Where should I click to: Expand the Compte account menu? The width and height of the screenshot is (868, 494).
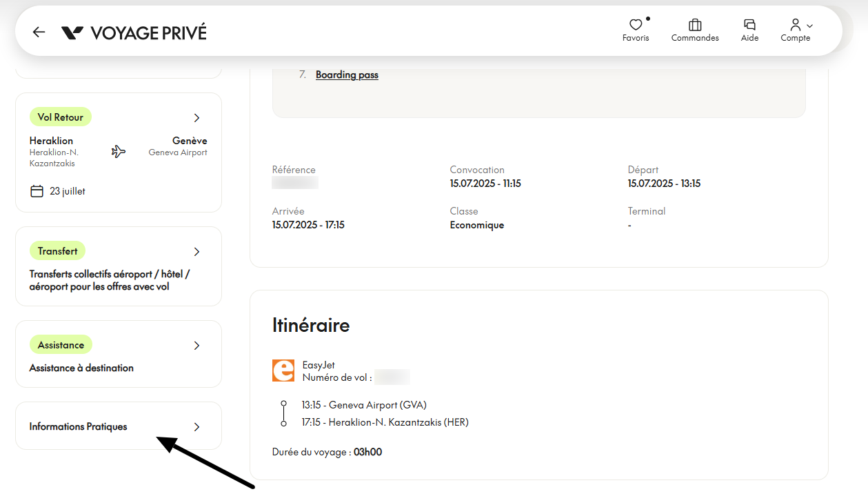tap(796, 30)
